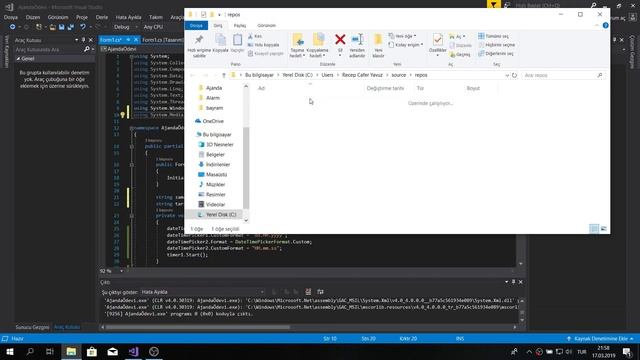Screen dimensions: 640x360
Task: Open the Aç dropdown in ribbon
Action: (458, 37)
